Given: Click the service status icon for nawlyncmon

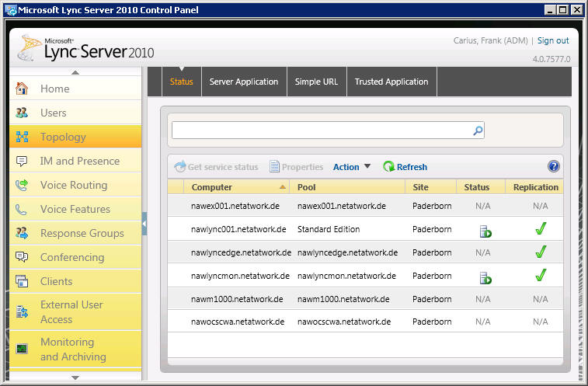Looking at the screenshot, I should [485, 278].
